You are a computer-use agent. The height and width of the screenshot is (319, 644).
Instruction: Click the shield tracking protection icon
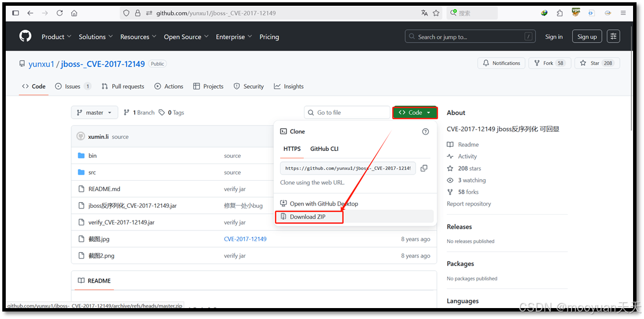(126, 13)
